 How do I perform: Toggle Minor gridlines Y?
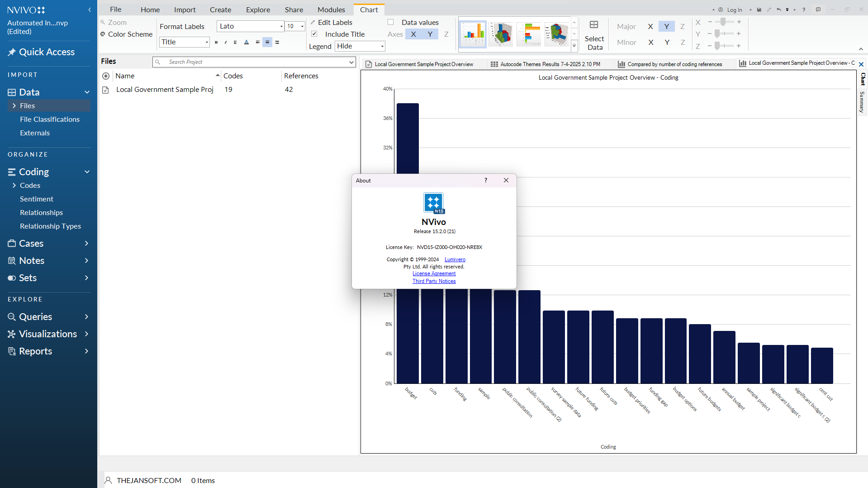point(667,42)
